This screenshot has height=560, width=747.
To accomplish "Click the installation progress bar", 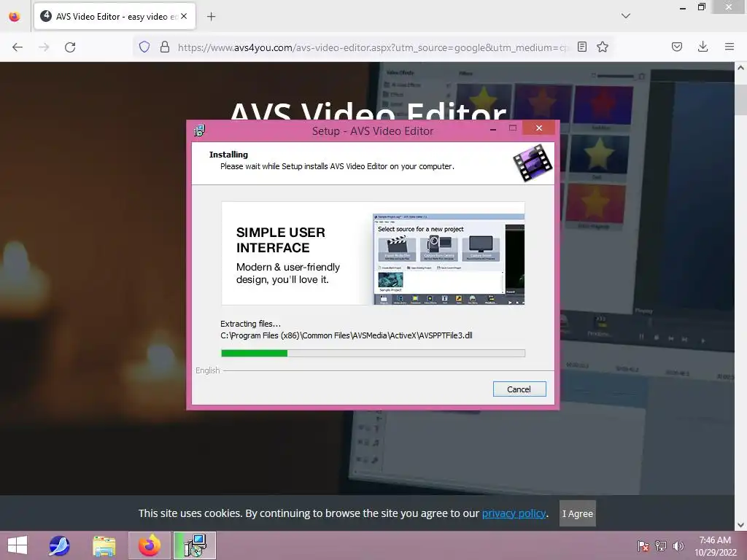I will (x=373, y=354).
